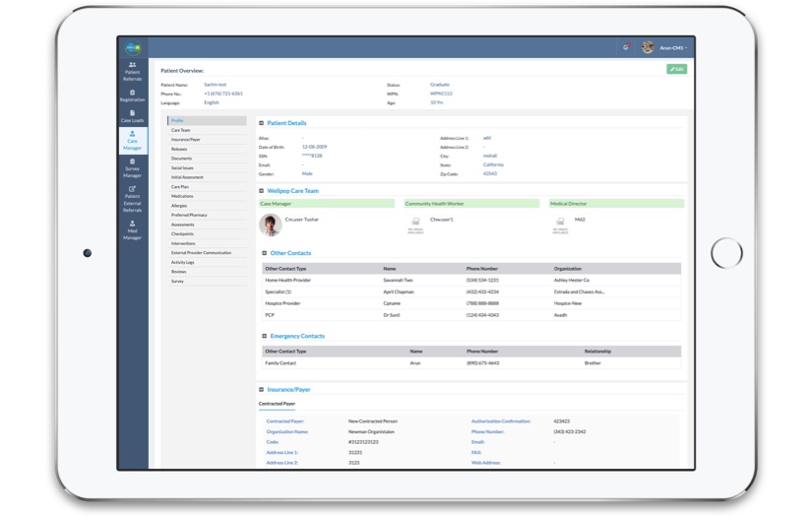Click the Relationship column header
The width and height of the screenshot is (812, 517).
click(x=597, y=352)
